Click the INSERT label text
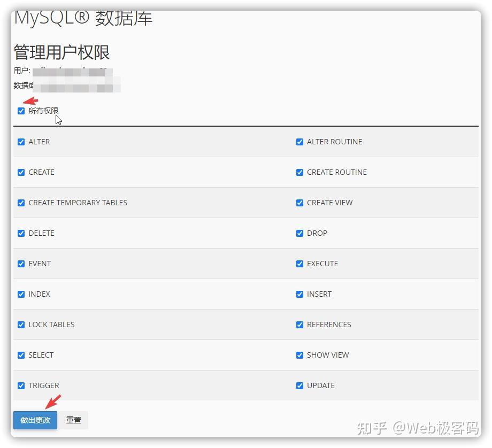 [319, 294]
